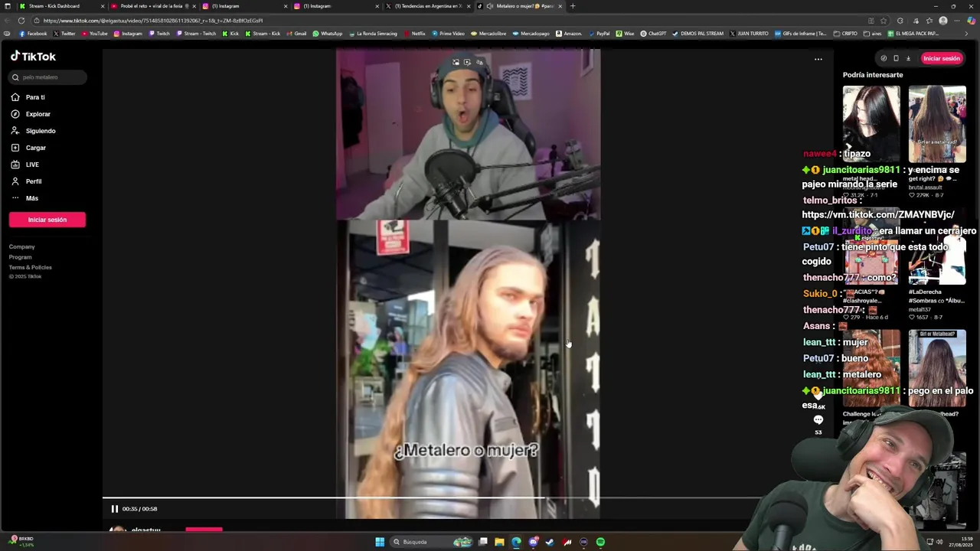This screenshot has height=551, width=980.
Task: Open the brutal.assault suggested video thumbnail
Action: (x=937, y=122)
